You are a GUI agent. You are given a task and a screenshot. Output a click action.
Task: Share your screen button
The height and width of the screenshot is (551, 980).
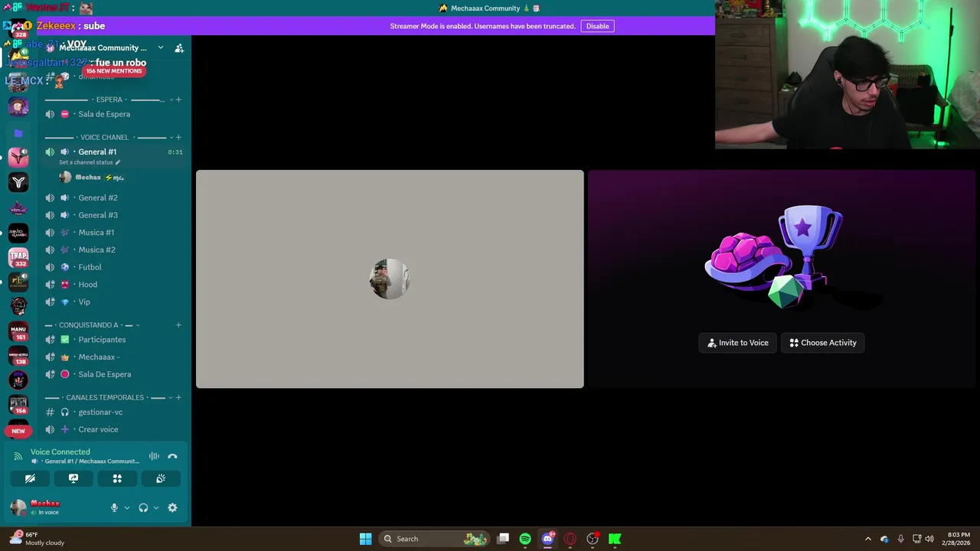[73, 478]
